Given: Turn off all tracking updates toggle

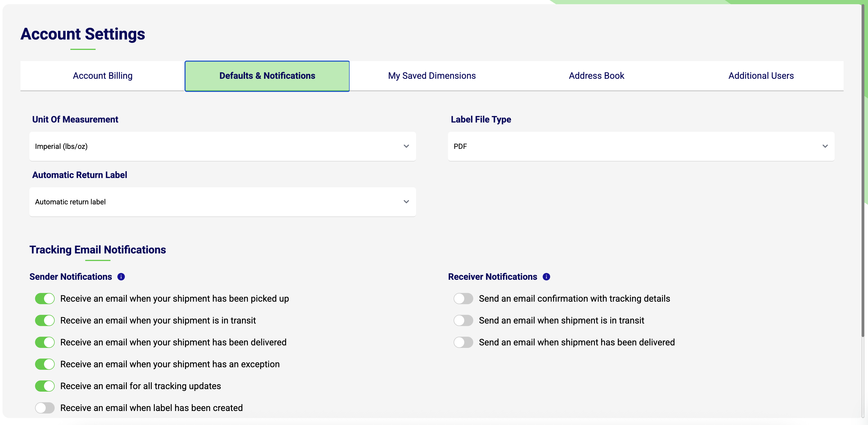Looking at the screenshot, I should (x=45, y=386).
